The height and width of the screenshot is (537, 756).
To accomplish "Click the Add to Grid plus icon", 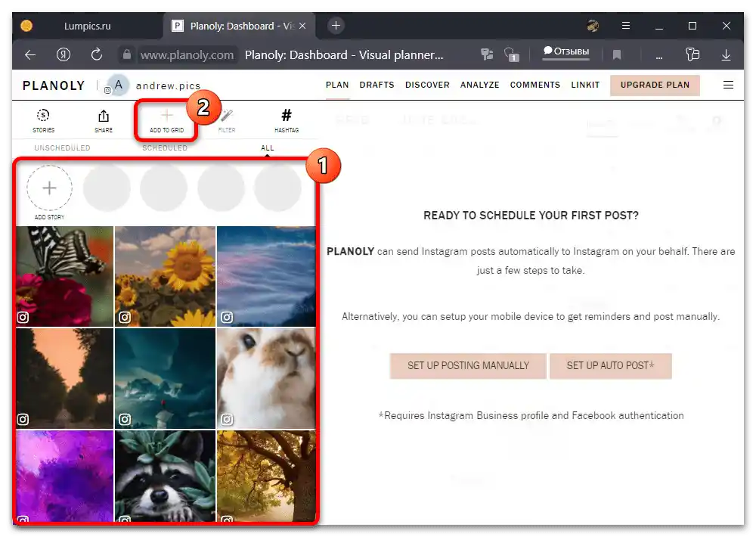I will pyautogui.click(x=166, y=115).
